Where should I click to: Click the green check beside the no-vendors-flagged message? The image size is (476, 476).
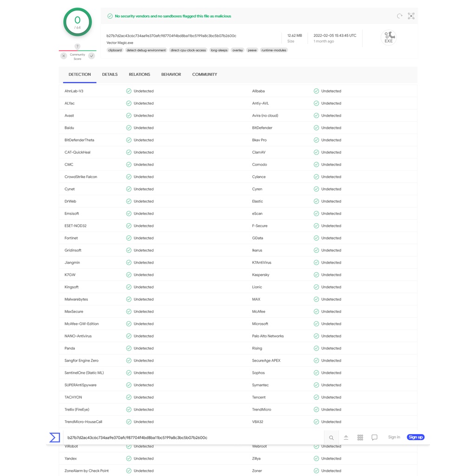click(110, 16)
